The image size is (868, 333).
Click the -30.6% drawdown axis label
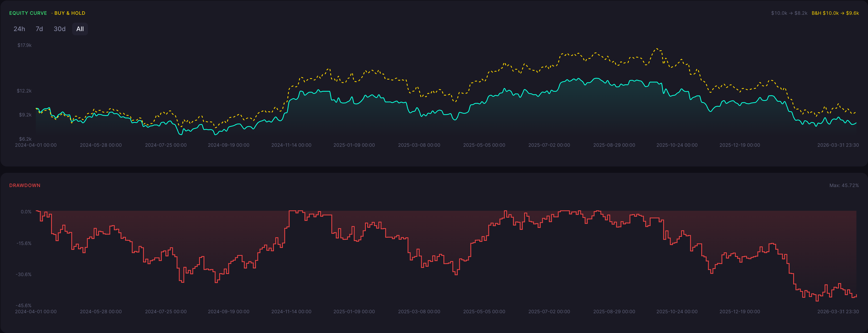click(x=24, y=274)
